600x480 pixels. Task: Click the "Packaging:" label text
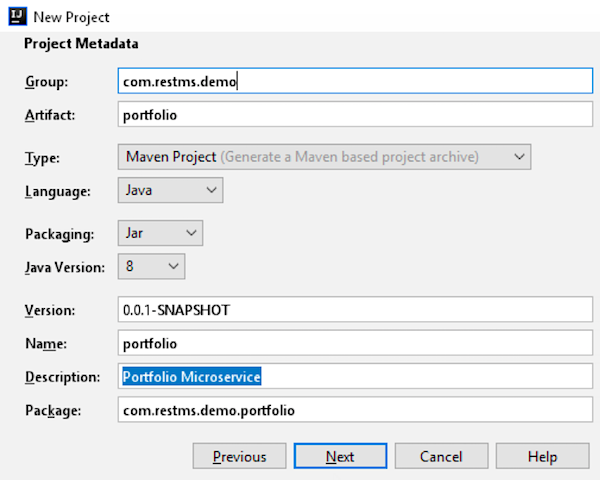pyautogui.click(x=60, y=234)
